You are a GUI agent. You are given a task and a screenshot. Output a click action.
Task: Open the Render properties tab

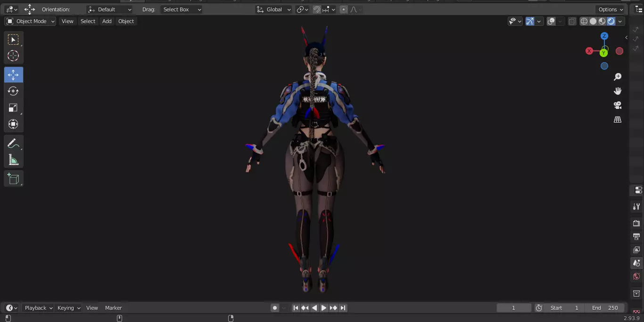(636, 223)
